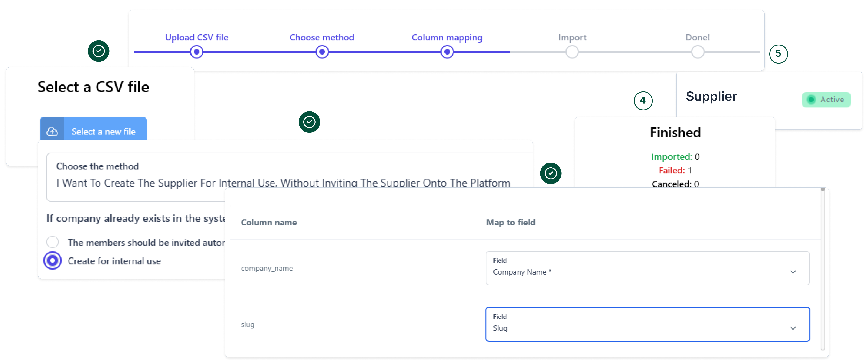Image resolution: width=868 pixels, height=360 pixels.
Task: Click the green checkmark beside Upload CSV stepper
Action: (x=98, y=51)
